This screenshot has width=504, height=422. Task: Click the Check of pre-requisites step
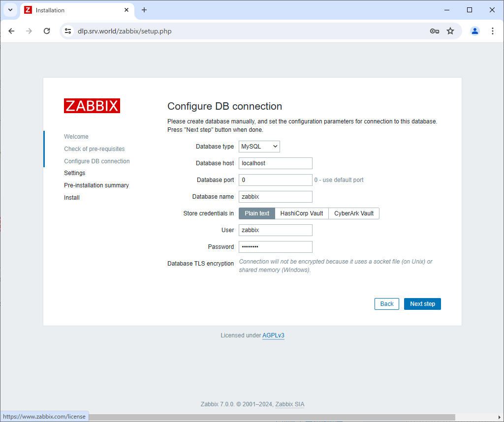tap(94, 149)
